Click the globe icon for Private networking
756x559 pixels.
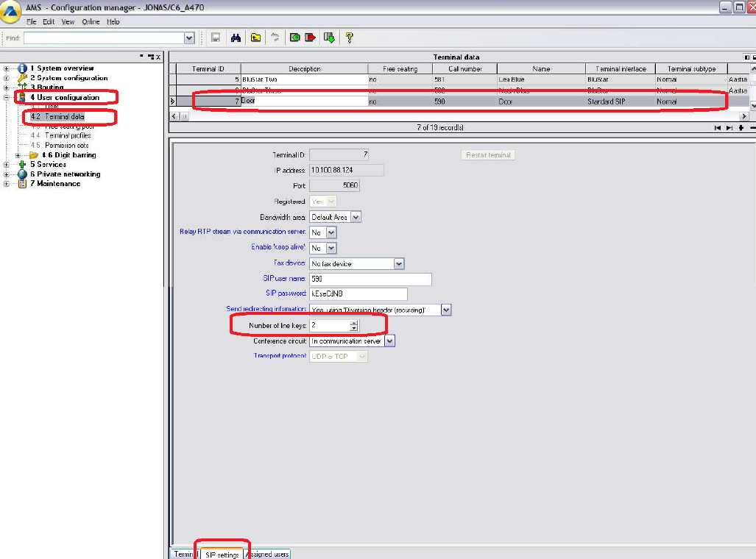pyautogui.click(x=22, y=174)
